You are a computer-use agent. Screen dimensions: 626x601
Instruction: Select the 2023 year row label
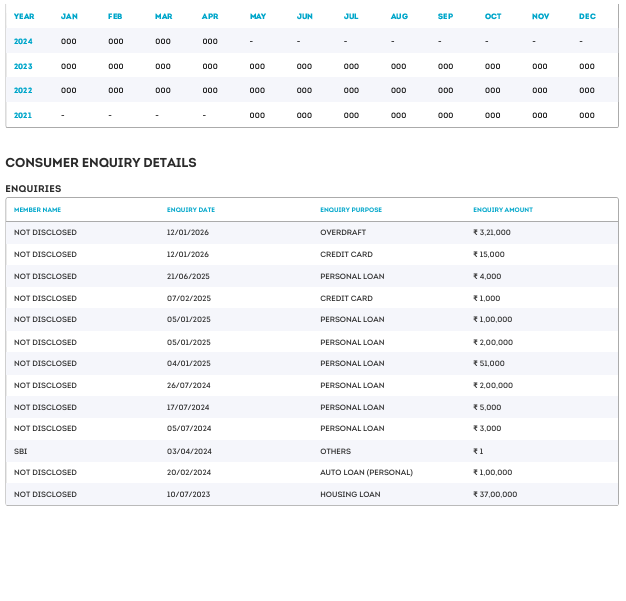tap(23, 66)
